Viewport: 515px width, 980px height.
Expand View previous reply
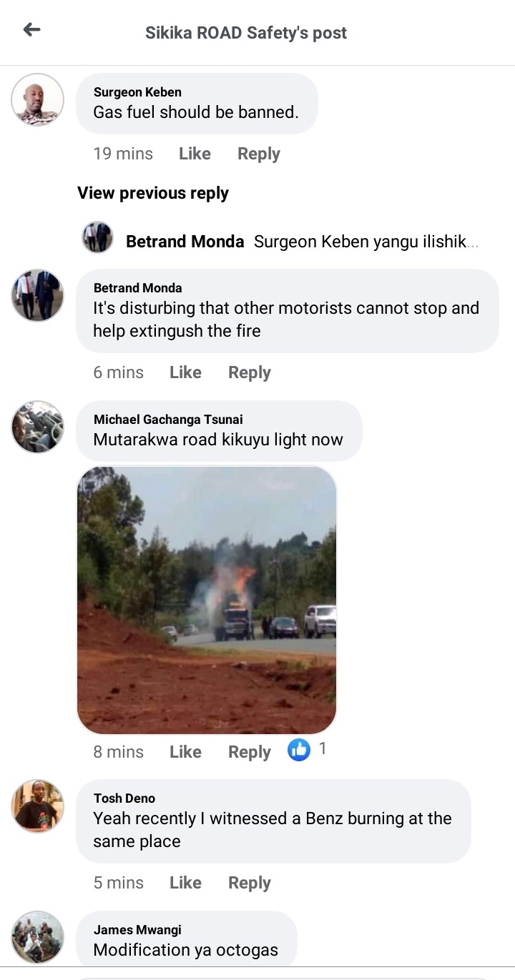(153, 193)
